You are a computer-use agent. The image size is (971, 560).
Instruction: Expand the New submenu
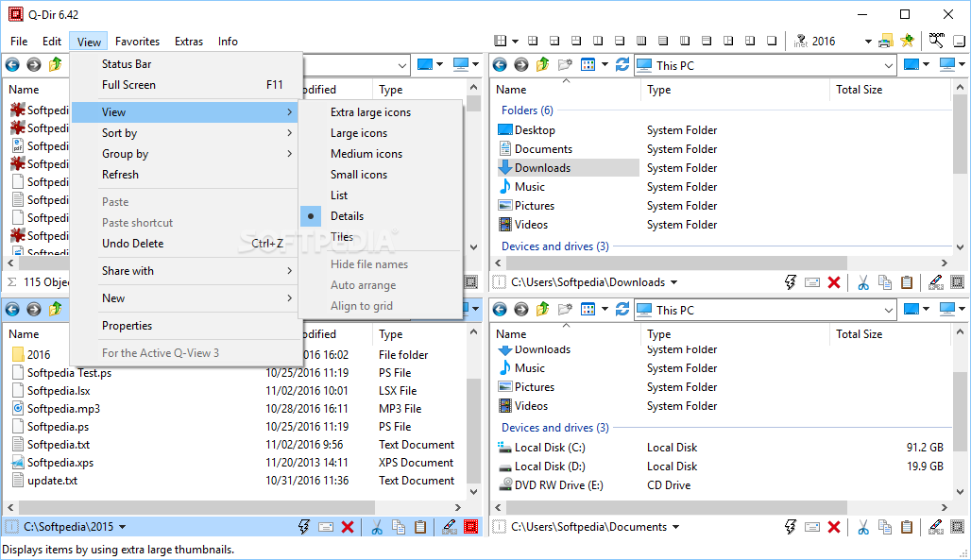coord(186,298)
